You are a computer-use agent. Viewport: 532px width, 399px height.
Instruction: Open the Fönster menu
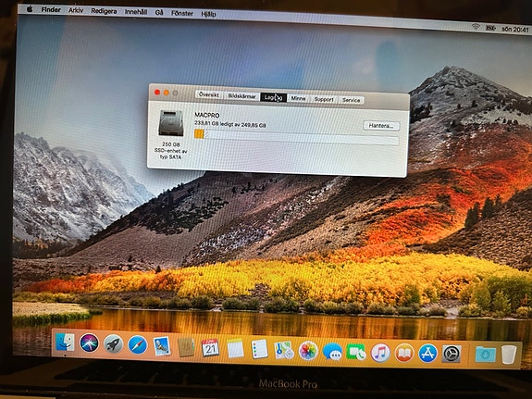[182, 13]
